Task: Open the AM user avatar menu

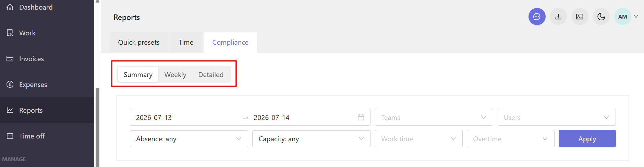Action: pos(623,16)
